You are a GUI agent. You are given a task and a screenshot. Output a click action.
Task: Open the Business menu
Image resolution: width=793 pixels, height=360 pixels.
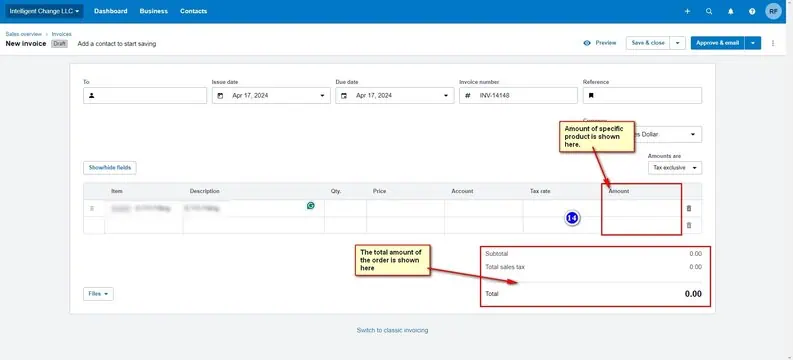coord(154,11)
